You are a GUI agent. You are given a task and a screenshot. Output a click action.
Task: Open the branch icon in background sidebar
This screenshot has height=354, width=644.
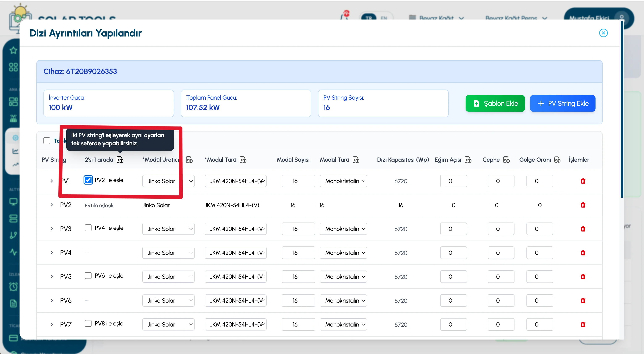(x=13, y=235)
